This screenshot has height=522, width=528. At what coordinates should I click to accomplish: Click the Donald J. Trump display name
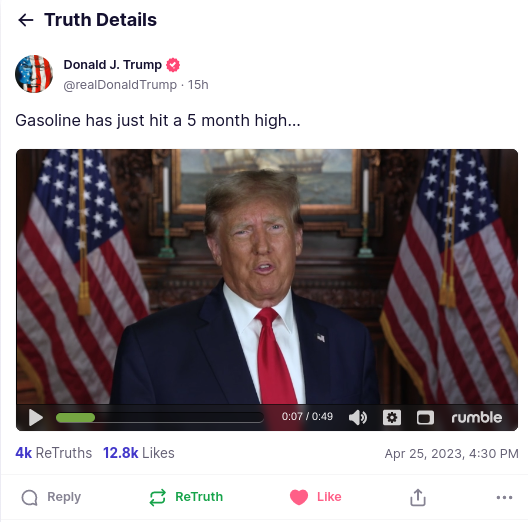(113, 65)
